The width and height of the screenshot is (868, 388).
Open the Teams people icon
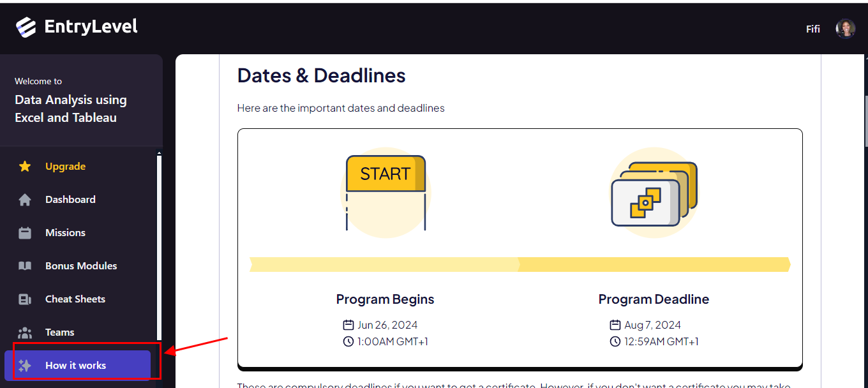point(25,332)
